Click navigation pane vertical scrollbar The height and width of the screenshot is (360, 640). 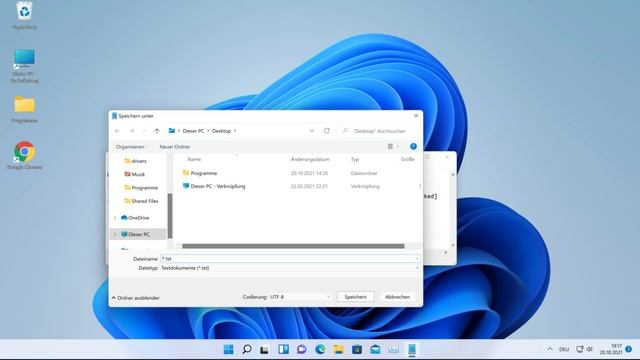[170, 216]
